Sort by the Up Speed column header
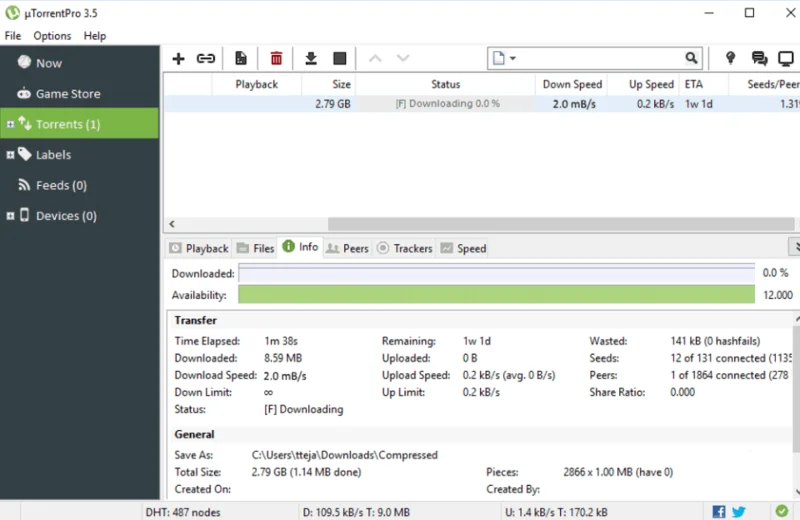The width and height of the screenshot is (800, 520). [644, 84]
